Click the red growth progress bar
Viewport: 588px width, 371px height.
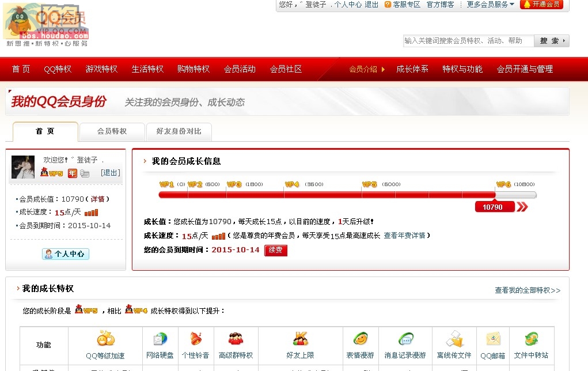(327, 195)
